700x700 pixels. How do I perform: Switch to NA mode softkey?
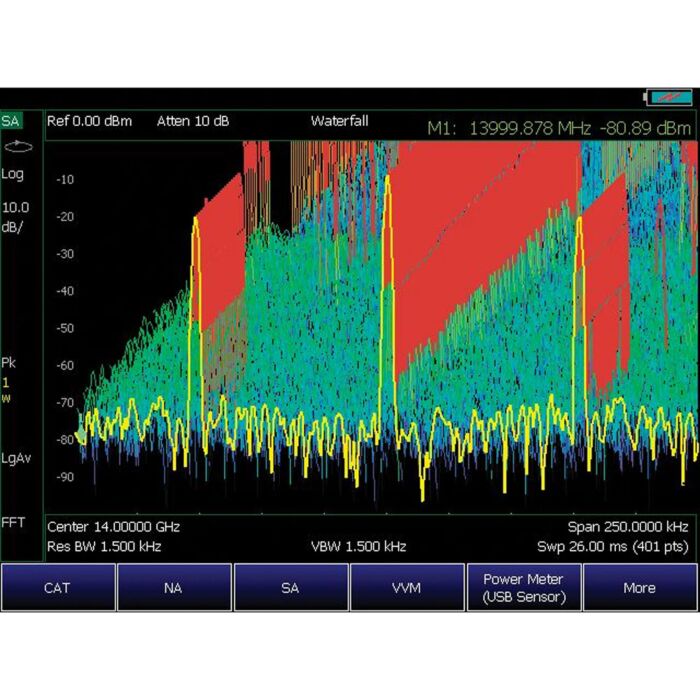click(x=174, y=587)
